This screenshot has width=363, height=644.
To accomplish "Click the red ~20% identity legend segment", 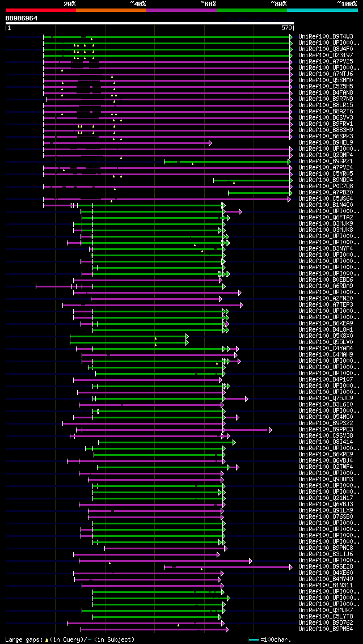I will pos(41,10).
